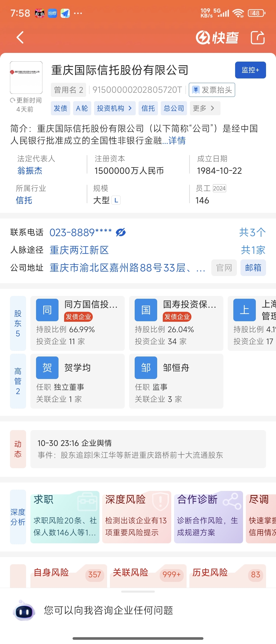Open shareholder card 国寿投资保
The width and height of the screenshot is (276, 644).
(176, 323)
